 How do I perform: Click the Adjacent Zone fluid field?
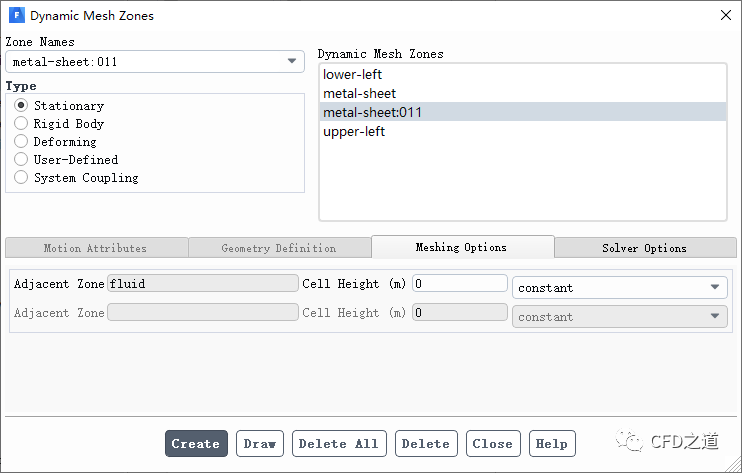pyautogui.click(x=203, y=283)
